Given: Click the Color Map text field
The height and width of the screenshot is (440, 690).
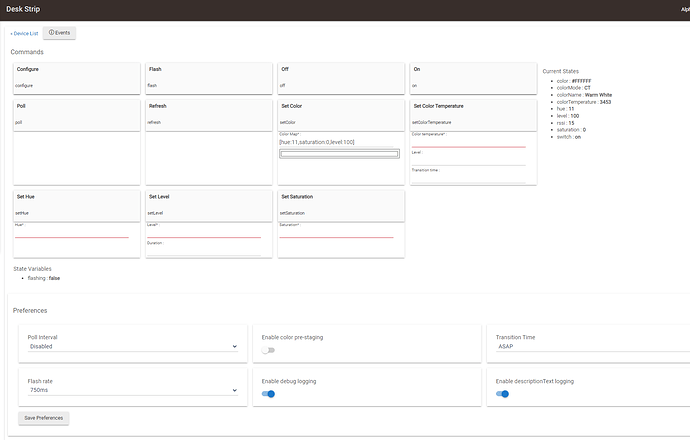Looking at the screenshot, I should pos(336,142).
